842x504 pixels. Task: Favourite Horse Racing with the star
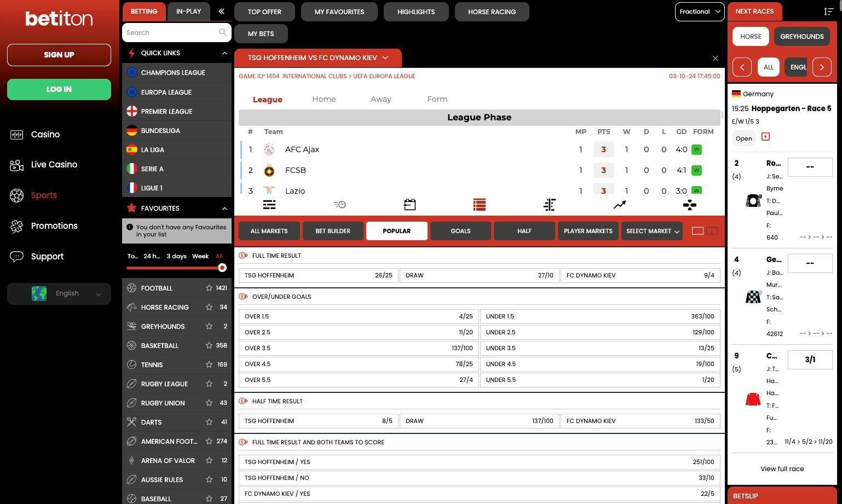(x=209, y=307)
